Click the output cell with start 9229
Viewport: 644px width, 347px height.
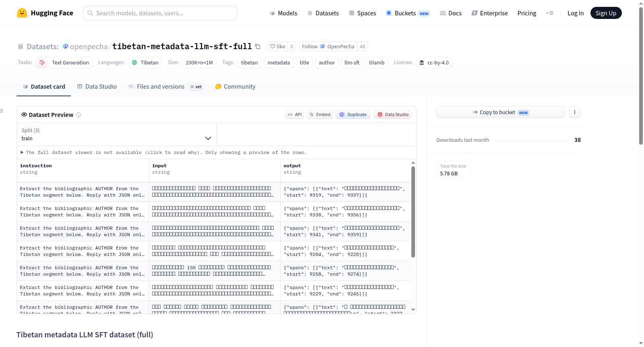coord(345,291)
